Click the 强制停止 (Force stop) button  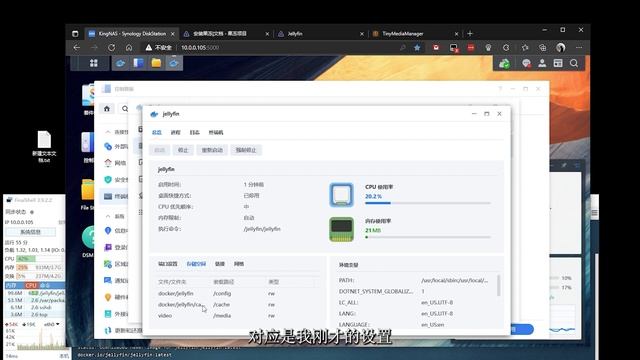(x=246, y=150)
